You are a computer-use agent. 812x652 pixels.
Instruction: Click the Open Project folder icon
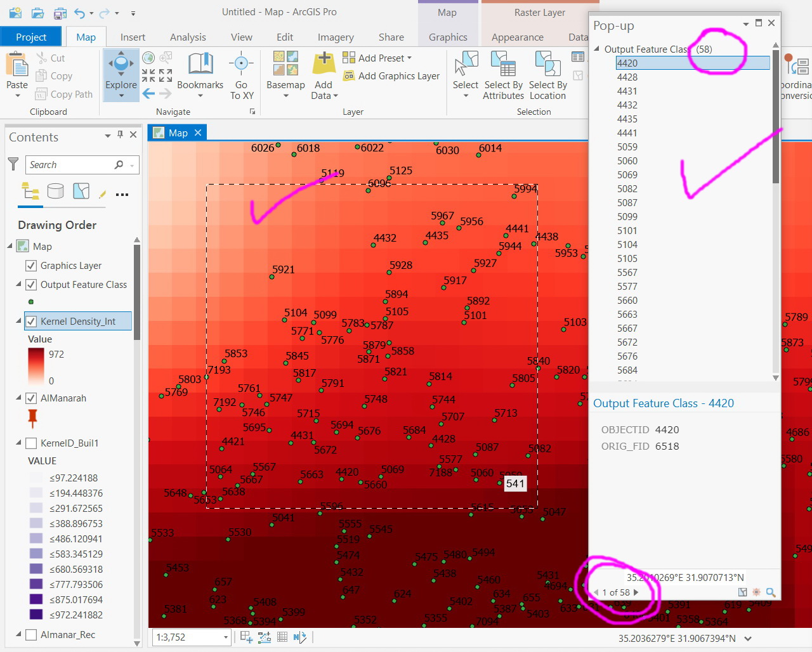pos(37,13)
